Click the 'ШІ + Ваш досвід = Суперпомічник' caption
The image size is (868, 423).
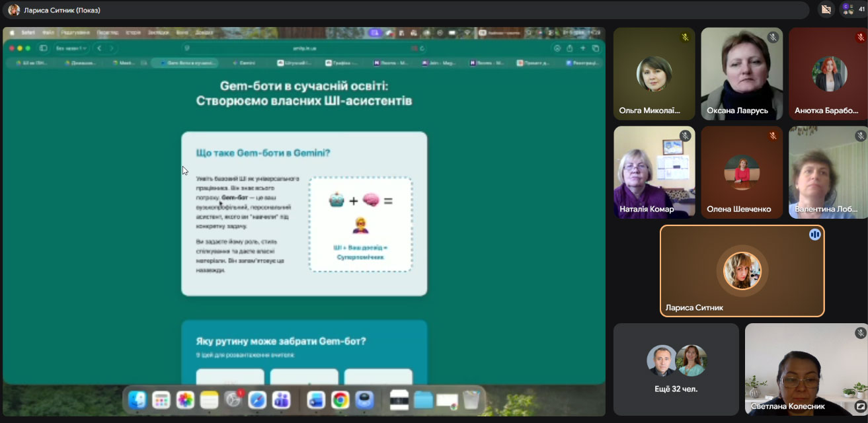(360, 252)
